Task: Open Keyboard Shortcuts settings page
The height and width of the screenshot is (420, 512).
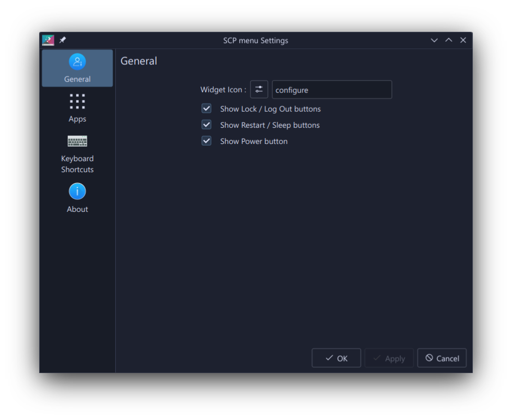Action: click(77, 153)
